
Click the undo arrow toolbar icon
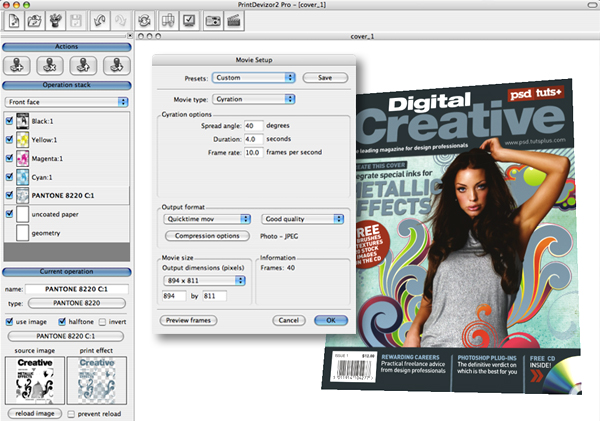click(x=100, y=21)
